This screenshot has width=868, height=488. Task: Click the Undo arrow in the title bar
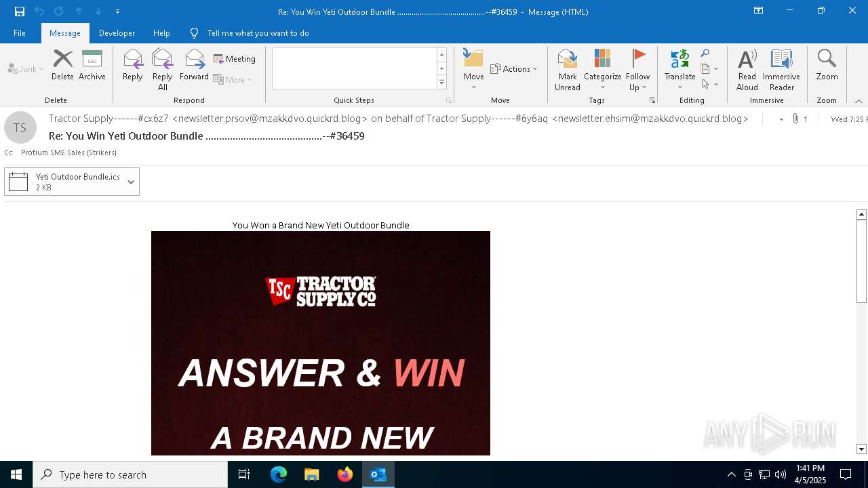pyautogui.click(x=39, y=12)
